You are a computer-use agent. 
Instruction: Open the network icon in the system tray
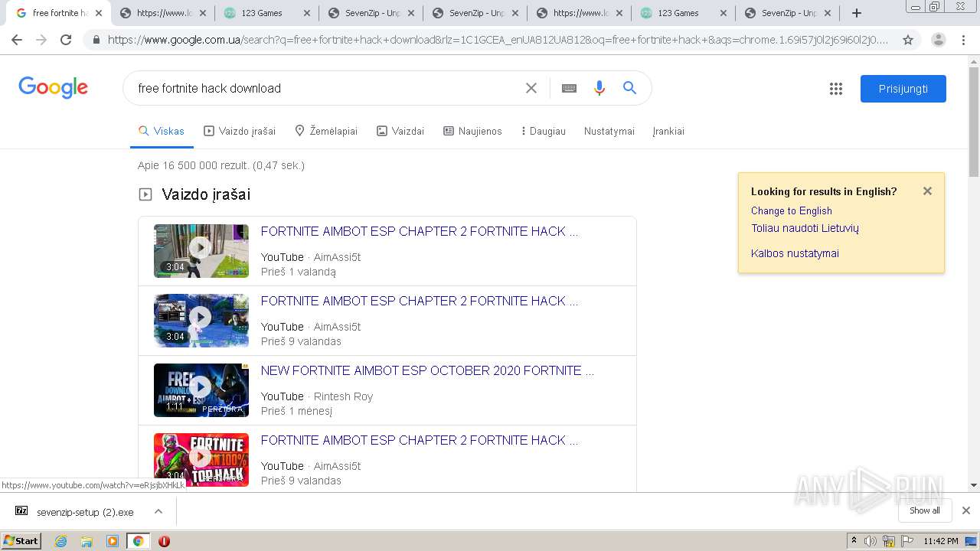(888, 541)
